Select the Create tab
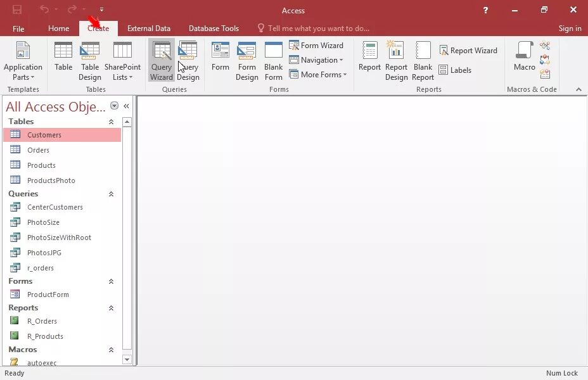Screen dimensions: 588x380 tap(98, 28)
